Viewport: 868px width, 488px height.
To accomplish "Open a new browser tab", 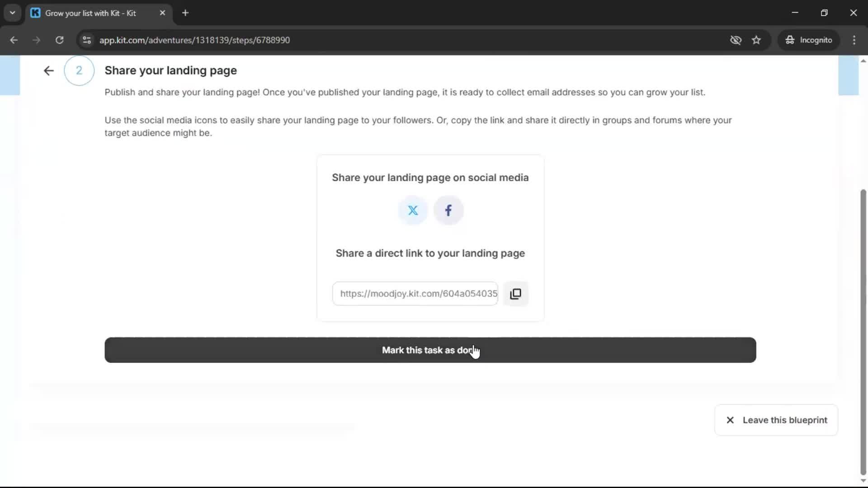I will point(185,13).
